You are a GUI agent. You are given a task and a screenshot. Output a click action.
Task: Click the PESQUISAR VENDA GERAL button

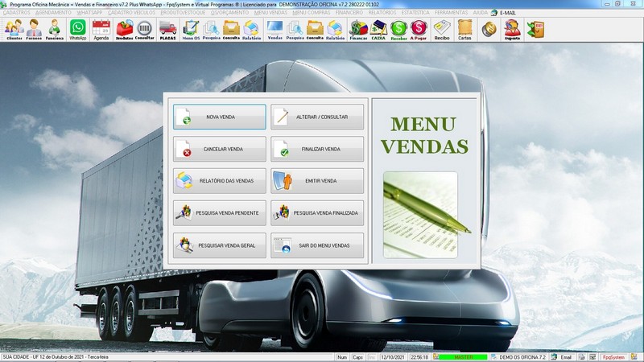pos(219,245)
